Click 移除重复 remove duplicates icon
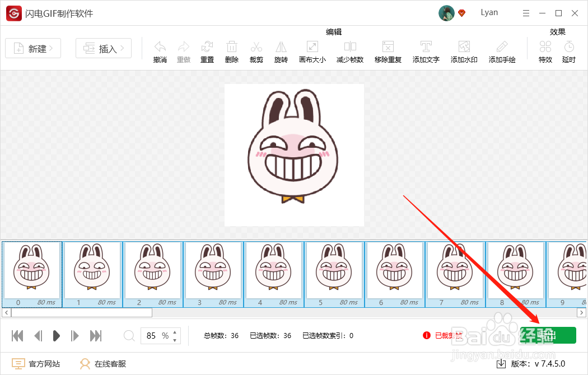The width and height of the screenshot is (588, 375). (388, 47)
